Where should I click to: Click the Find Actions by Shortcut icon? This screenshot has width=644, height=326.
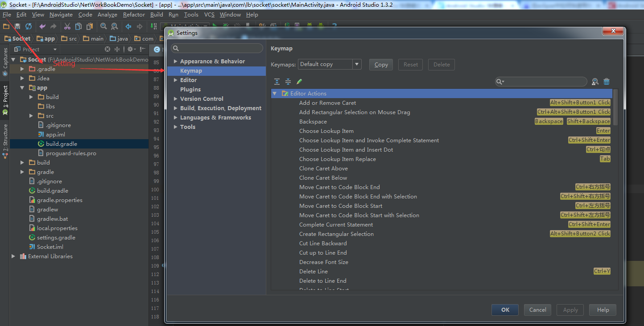(x=595, y=82)
